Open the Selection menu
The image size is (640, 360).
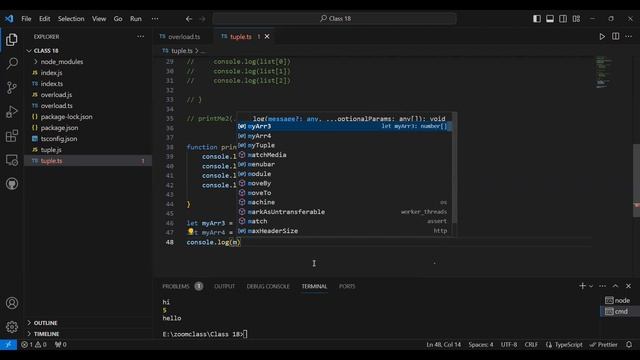[x=71, y=19]
